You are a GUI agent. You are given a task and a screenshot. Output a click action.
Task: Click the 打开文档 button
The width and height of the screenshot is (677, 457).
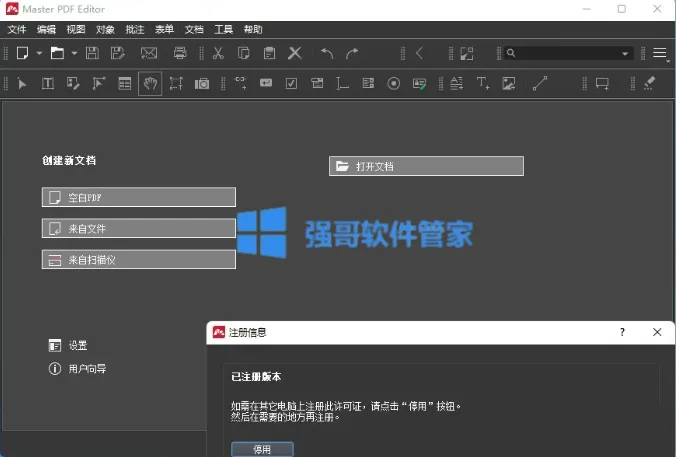pos(426,166)
